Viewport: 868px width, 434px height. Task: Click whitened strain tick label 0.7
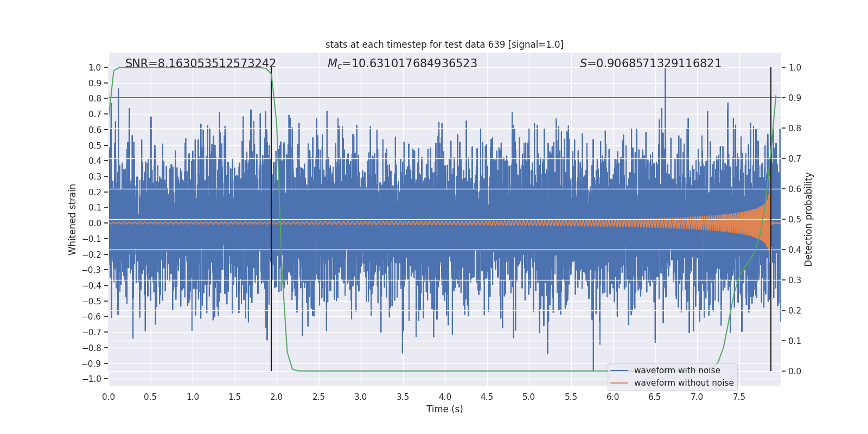pyautogui.click(x=95, y=114)
